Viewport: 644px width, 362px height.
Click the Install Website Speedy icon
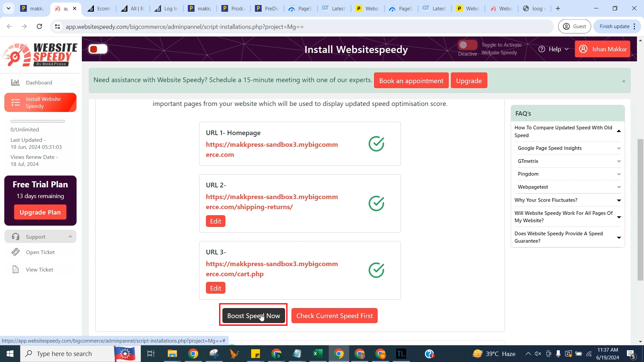click(x=15, y=102)
